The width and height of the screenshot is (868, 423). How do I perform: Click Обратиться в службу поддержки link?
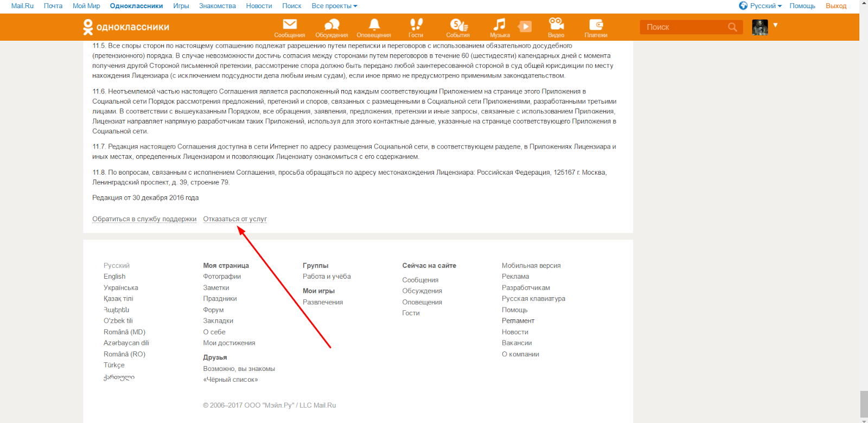[x=144, y=219]
